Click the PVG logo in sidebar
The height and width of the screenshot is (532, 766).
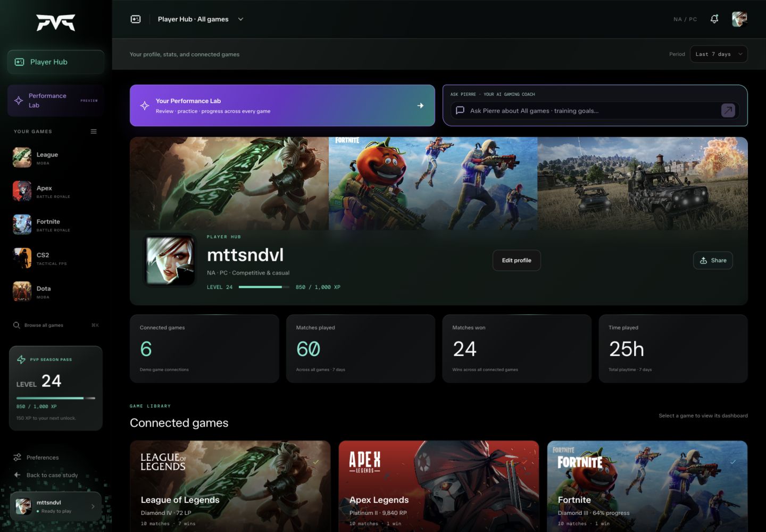point(56,22)
